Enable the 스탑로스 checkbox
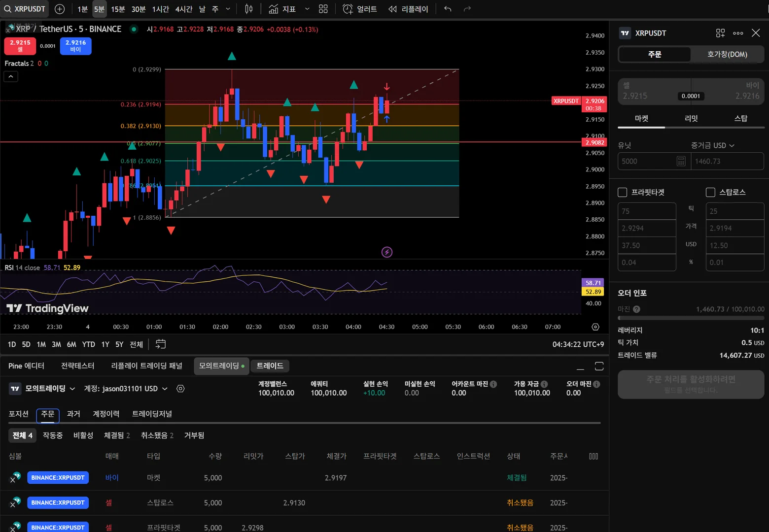Image resolution: width=769 pixels, height=532 pixels. point(710,192)
